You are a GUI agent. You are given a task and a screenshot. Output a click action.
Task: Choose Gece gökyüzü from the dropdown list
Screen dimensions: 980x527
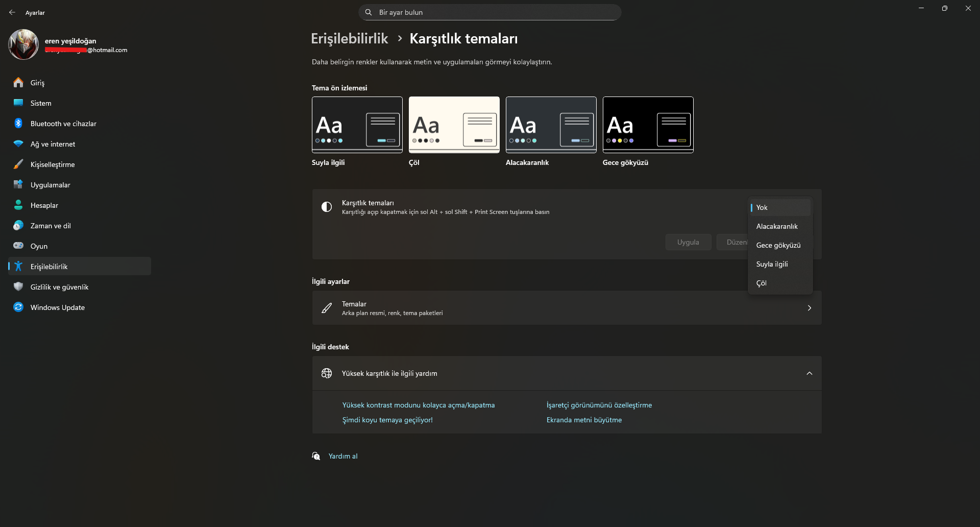[x=780, y=245]
